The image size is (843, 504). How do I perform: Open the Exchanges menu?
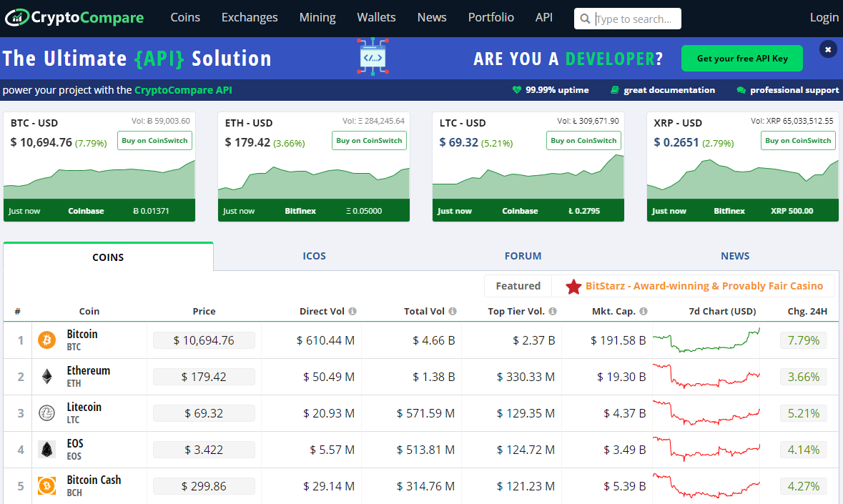pos(250,17)
